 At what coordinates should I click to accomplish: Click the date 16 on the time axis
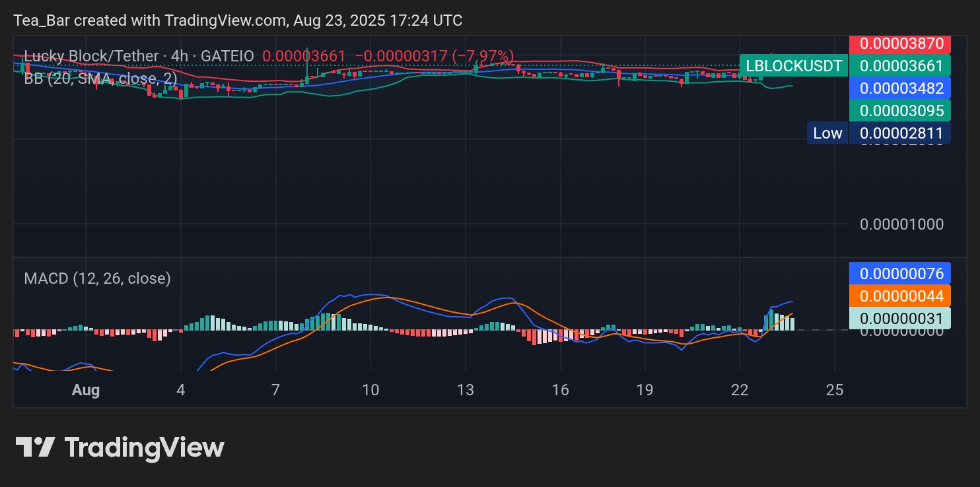(x=560, y=390)
